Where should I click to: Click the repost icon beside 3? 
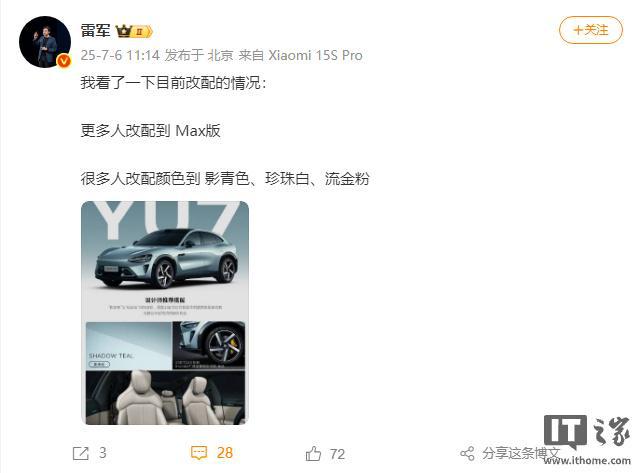(x=81, y=453)
